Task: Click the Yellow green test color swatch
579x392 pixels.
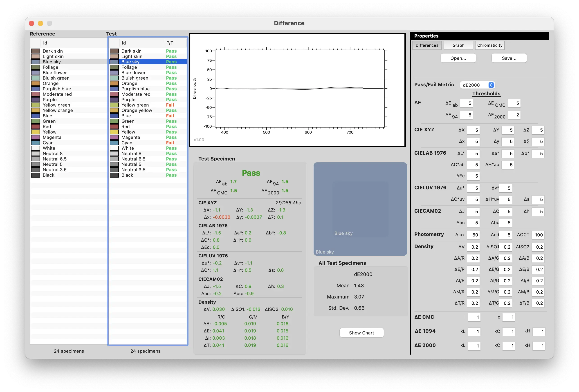Action: point(114,105)
